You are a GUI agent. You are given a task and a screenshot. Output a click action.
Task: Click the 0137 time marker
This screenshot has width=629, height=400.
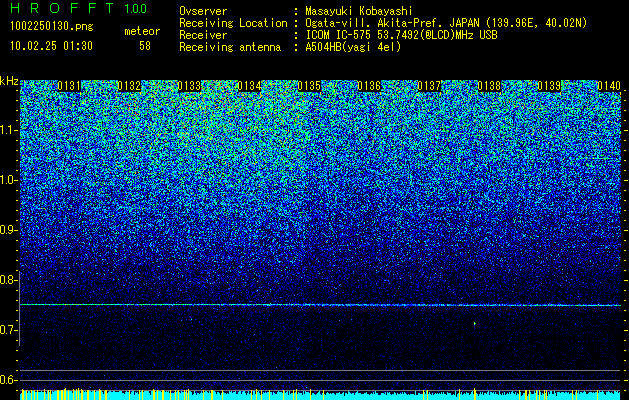(429, 86)
